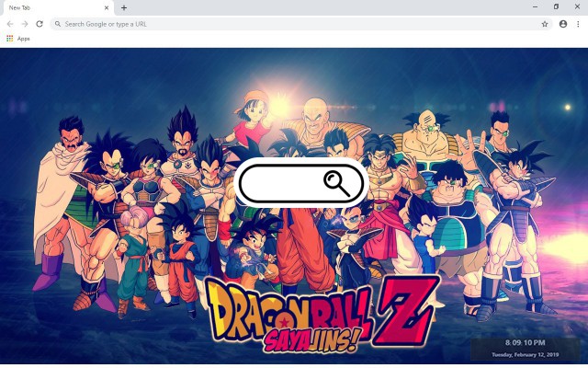This screenshot has width=588, height=368.
Task: Reload the current page
Action: tap(40, 24)
